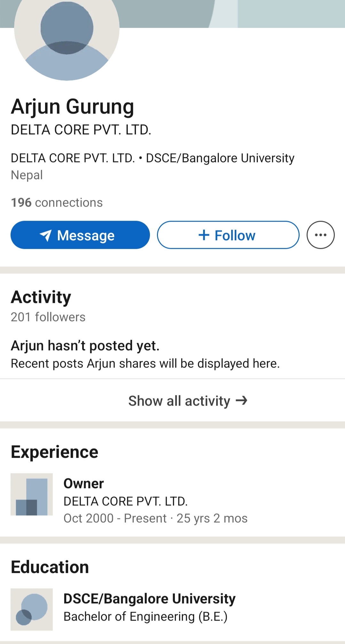Click the DELTA CORE company logo icon
The height and width of the screenshot is (644, 345).
pos(32,494)
